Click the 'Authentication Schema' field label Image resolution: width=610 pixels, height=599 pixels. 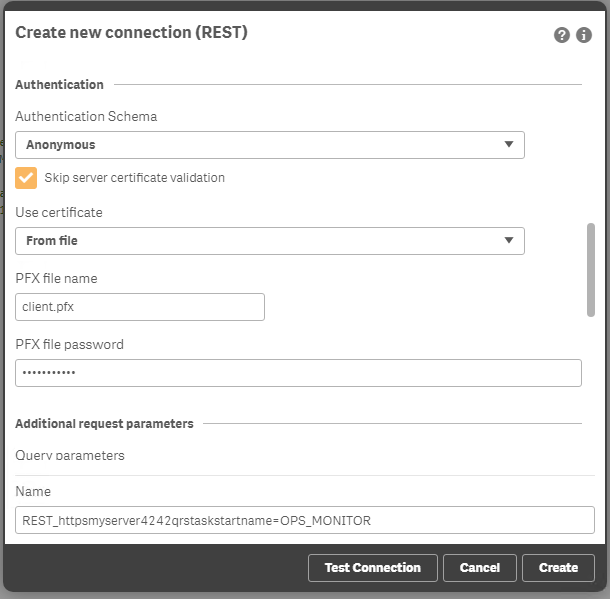pyautogui.click(x=86, y=117)
